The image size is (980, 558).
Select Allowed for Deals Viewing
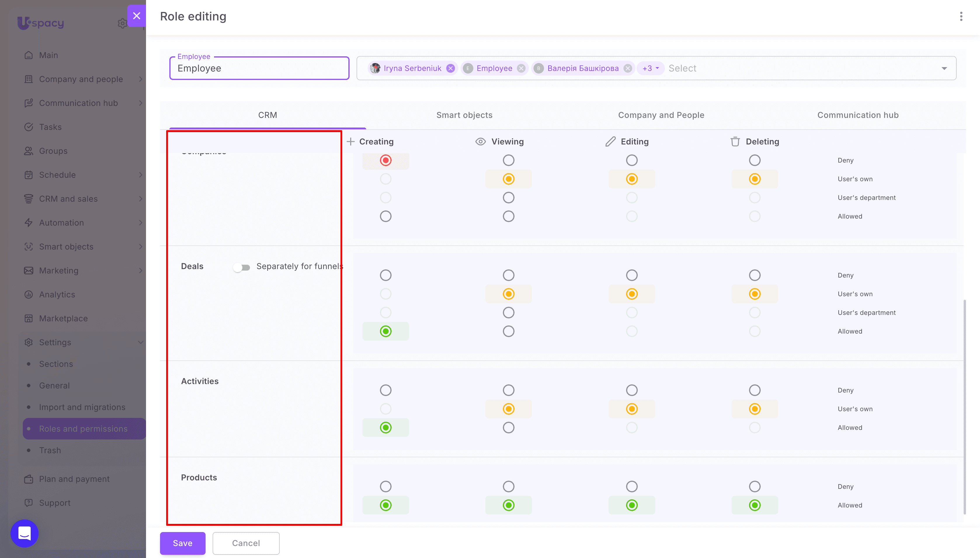point(508,331)
